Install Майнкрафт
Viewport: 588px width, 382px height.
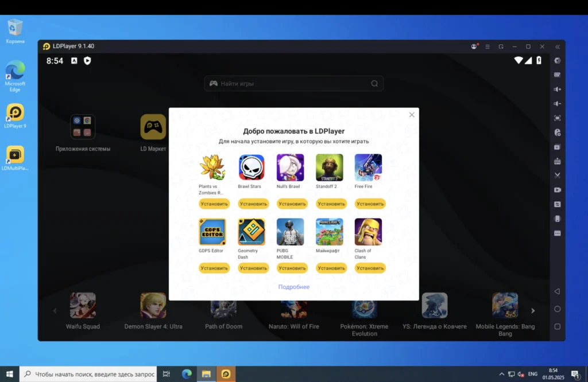331,268
